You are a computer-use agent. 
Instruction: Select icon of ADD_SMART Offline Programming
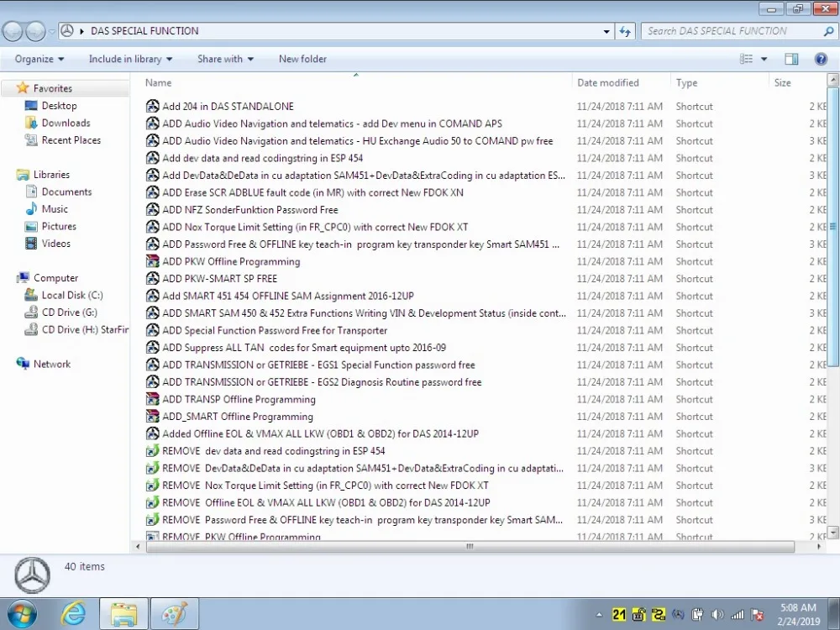pyautogui.click(x=153, y=417)
